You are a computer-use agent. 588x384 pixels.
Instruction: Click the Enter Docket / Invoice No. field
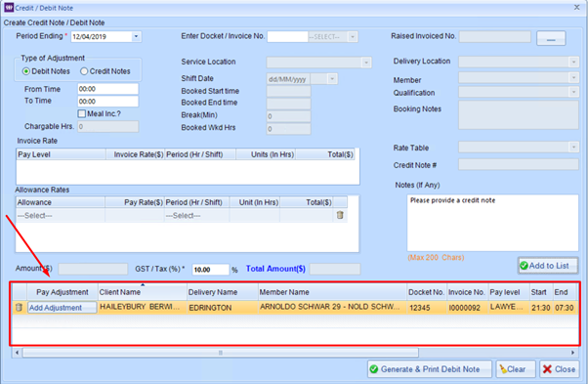(287, 37)
